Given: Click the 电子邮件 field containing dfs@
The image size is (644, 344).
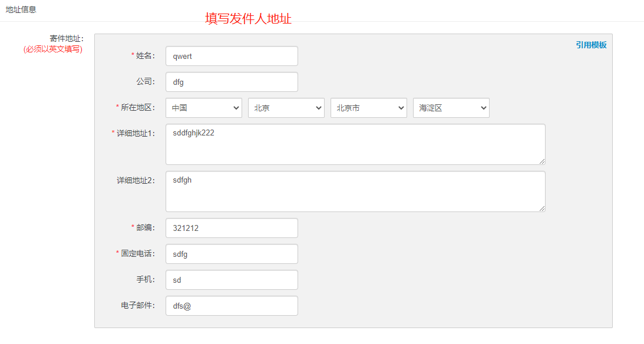Looking at the screenshot, I should [x=232, y=306].
